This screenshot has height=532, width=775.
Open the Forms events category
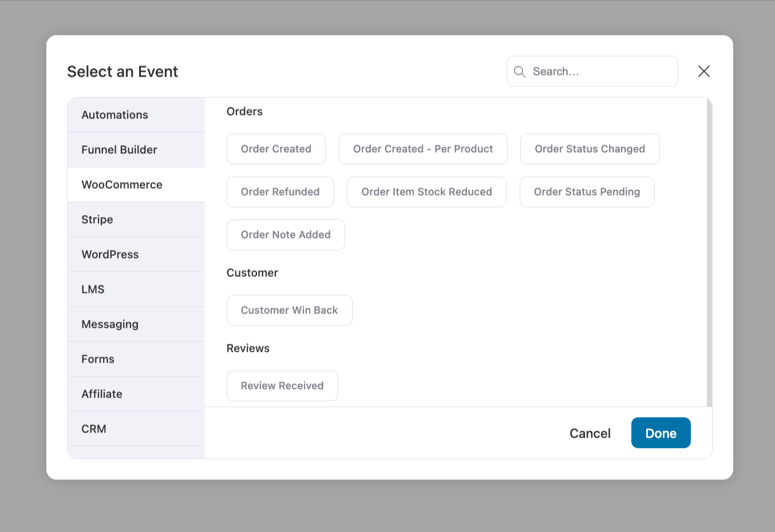click(x=97, y=359)
